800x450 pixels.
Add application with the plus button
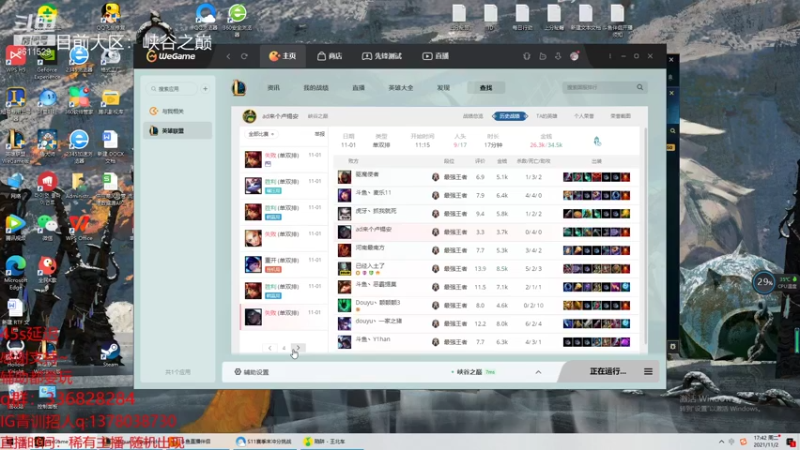pos(205,89)
